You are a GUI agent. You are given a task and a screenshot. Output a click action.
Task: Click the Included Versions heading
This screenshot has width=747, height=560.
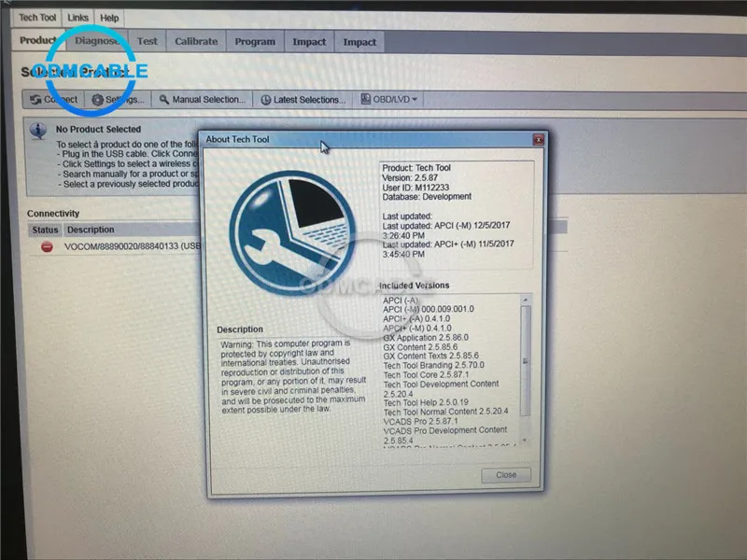click(414, 286)
